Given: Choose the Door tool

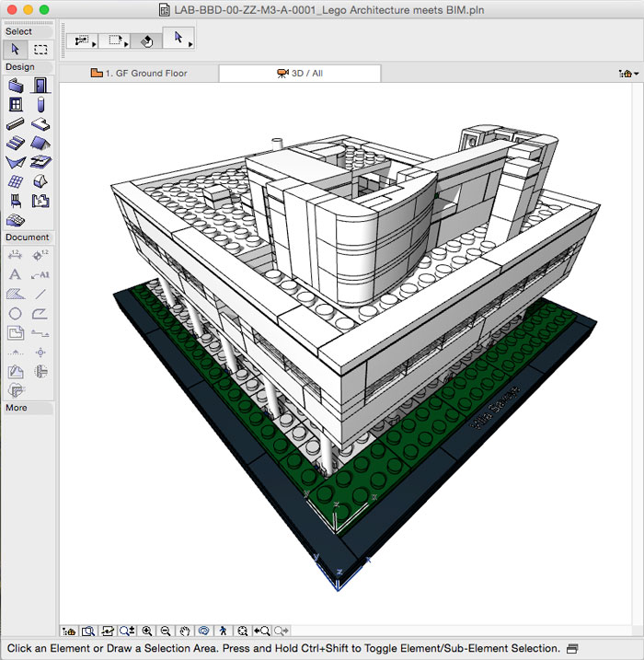Looking at the screenshot, I should click(x=40, y=86).
